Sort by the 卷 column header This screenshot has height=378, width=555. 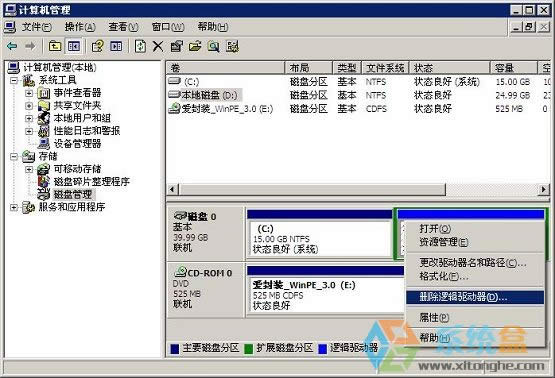click(225, 68)
